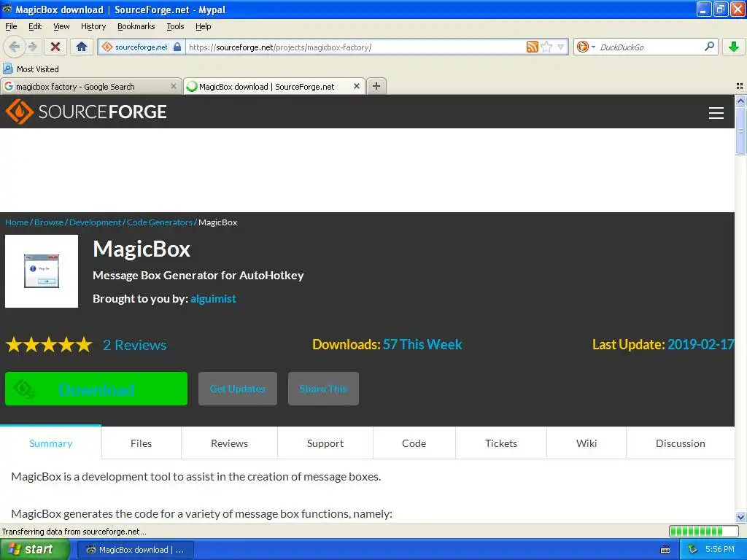Bookmark this page with the star icon
The image size is (747, 560).
click(x=547, y=47)
